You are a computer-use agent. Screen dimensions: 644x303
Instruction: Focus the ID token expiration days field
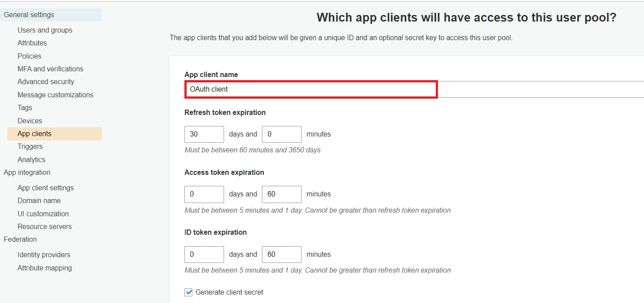(x=204, y=255)
